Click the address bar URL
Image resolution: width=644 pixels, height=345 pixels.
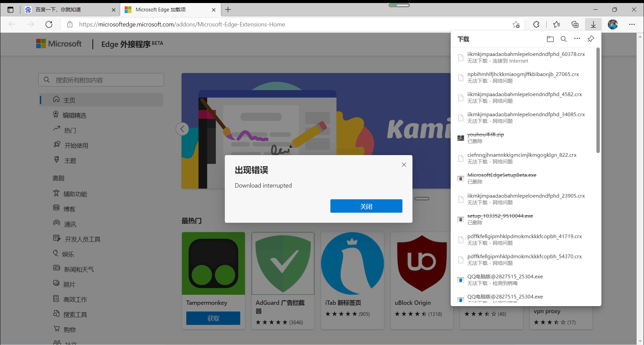pos(182,24)
